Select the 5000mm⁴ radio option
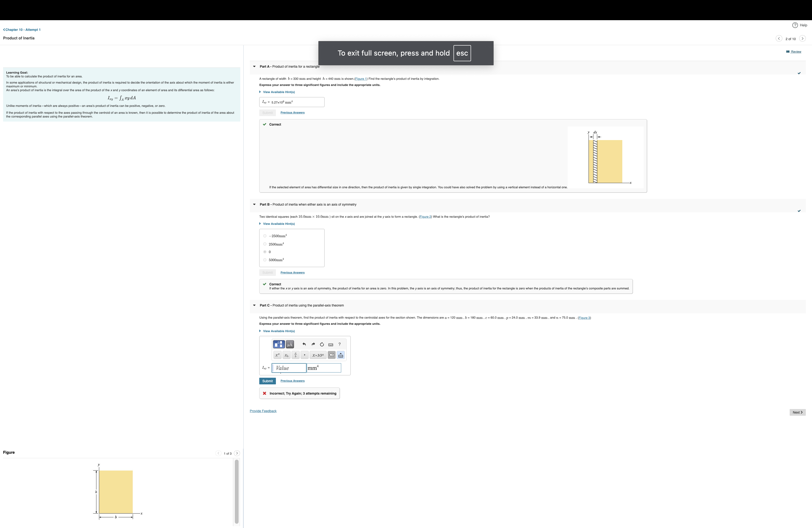The image size is (812, 528). [265, 260]
